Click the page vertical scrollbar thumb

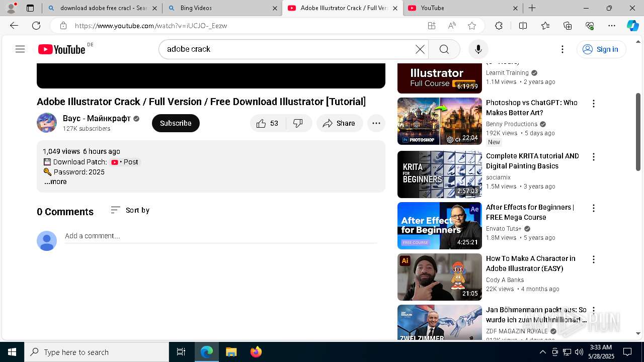point(638,132)
